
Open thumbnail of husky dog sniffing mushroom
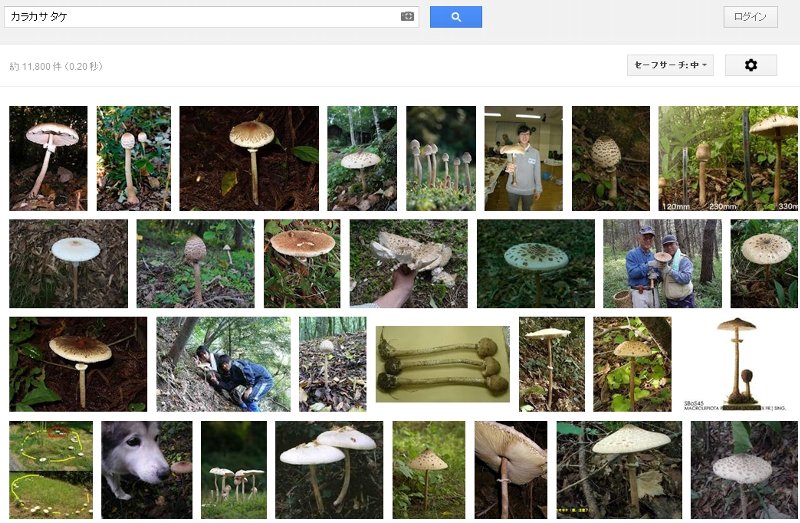point(146,469)
